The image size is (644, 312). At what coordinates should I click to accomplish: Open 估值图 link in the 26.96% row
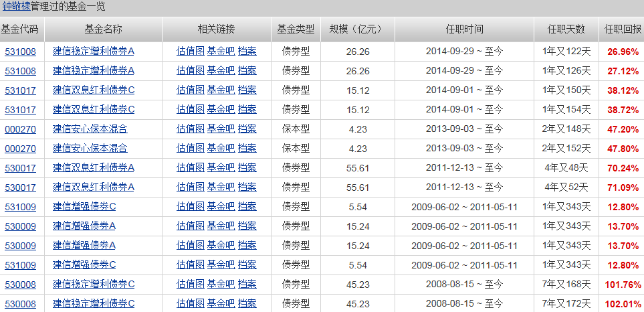click(190, 52)
